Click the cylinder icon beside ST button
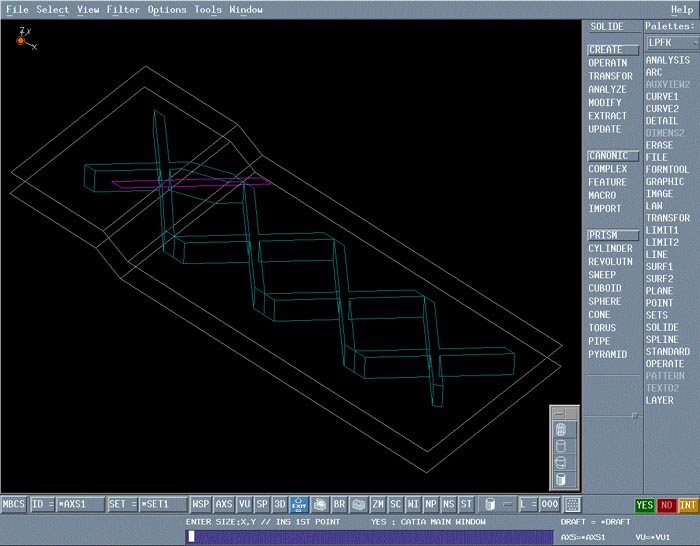The width and height of the screenshot is (700, 546). tap(489, 504)
